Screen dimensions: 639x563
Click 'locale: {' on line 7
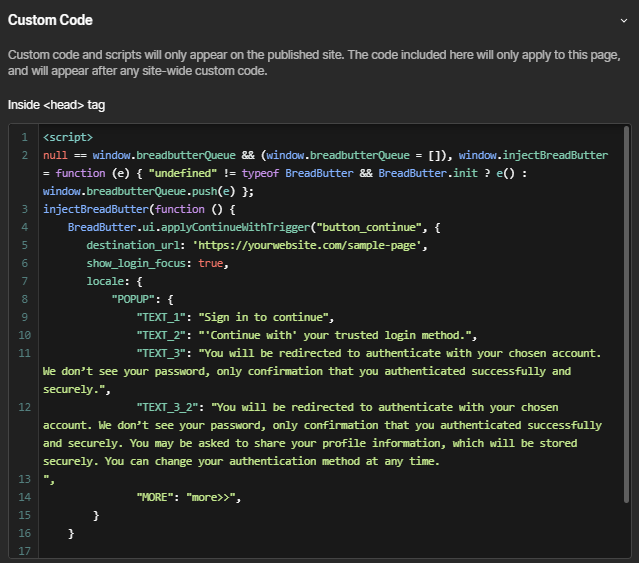coord(114,282)
